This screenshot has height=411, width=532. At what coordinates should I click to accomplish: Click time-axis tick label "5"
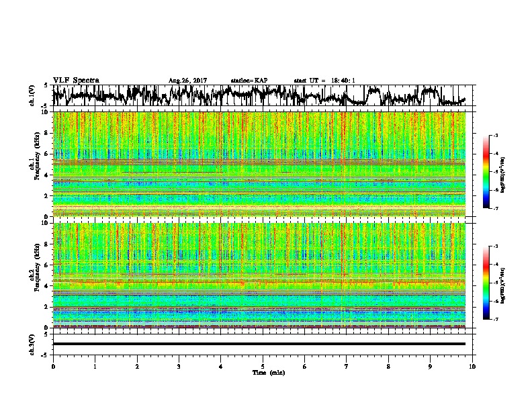(263, 367)
